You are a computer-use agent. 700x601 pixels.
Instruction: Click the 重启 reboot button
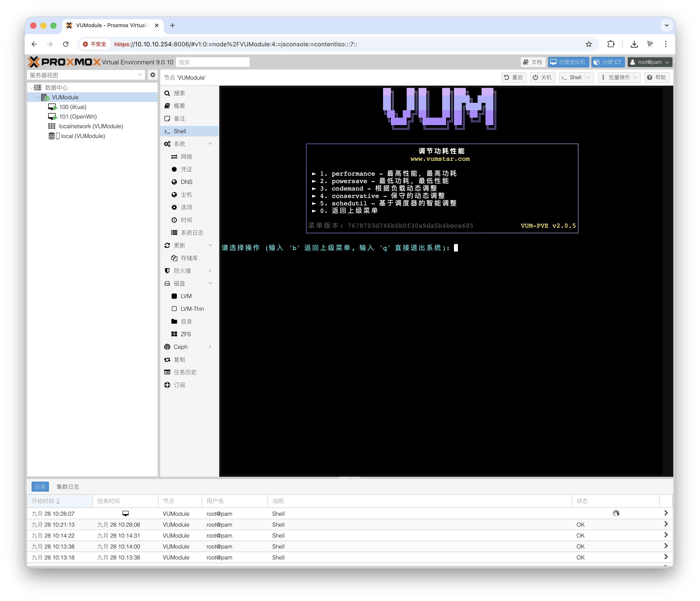514,77
